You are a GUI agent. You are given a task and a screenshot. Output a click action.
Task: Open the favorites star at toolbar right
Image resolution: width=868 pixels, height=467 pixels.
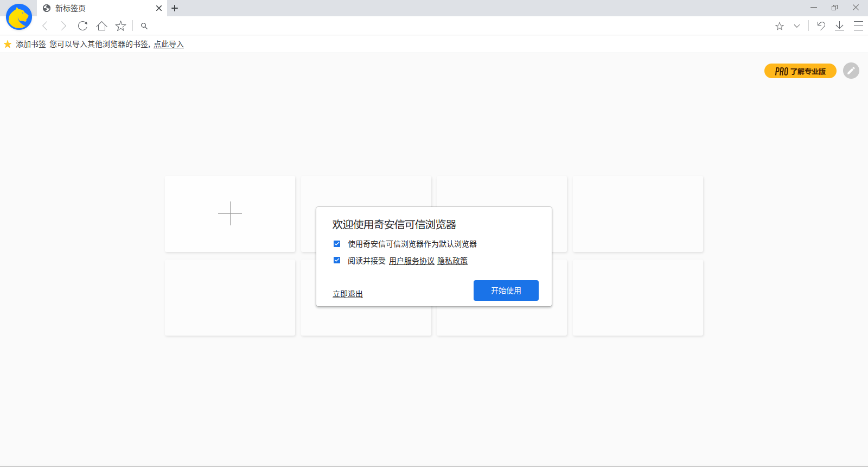click(x=780, y=26)
